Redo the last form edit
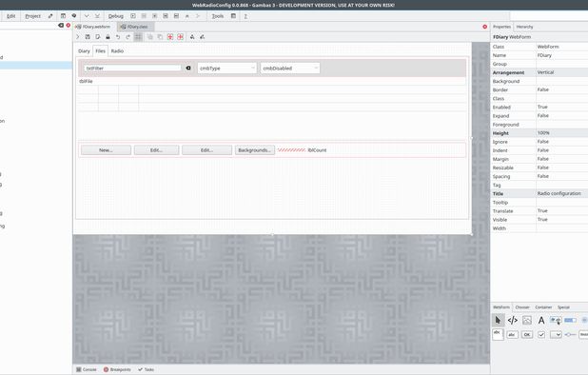This screenshot has width=588, height=375. click(x=127, y=37)
